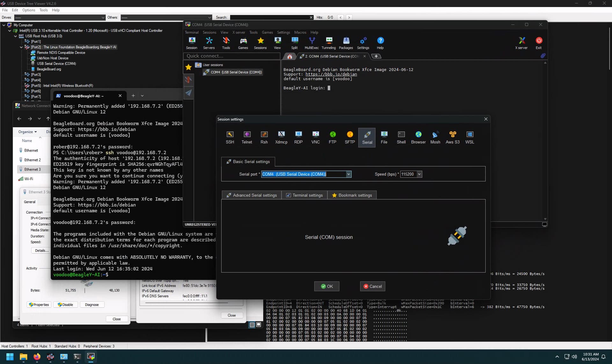Click Details button in Ethernet 3 Status
Image resolution: width=612 pixels, height=364 pixels.
click(42, 251)
